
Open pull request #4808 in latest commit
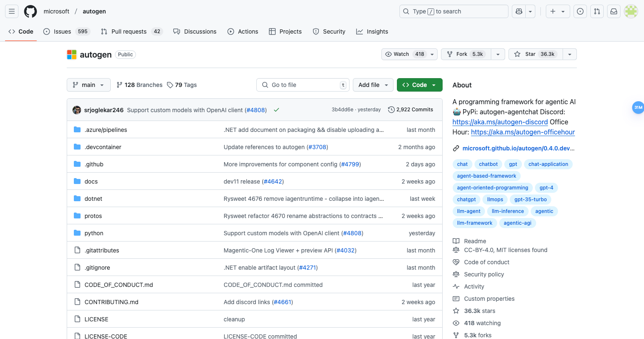click(256, 110)
